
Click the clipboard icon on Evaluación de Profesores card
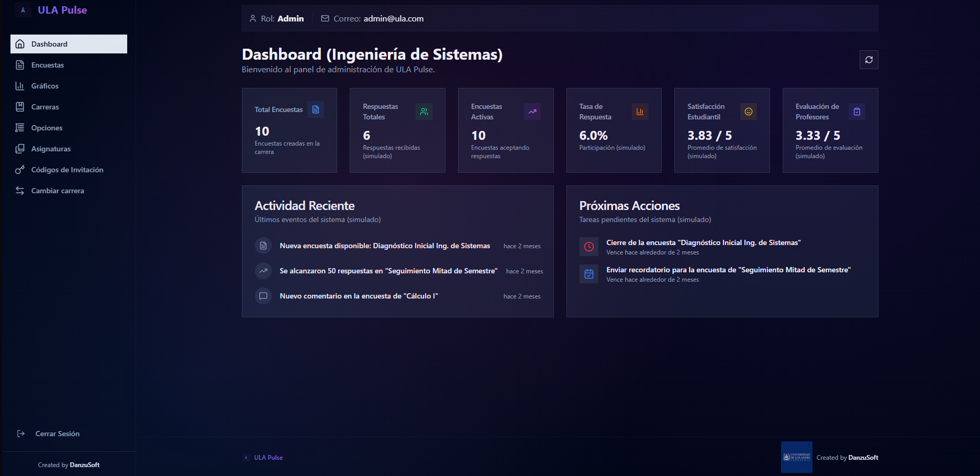click(x=857, y=112)
